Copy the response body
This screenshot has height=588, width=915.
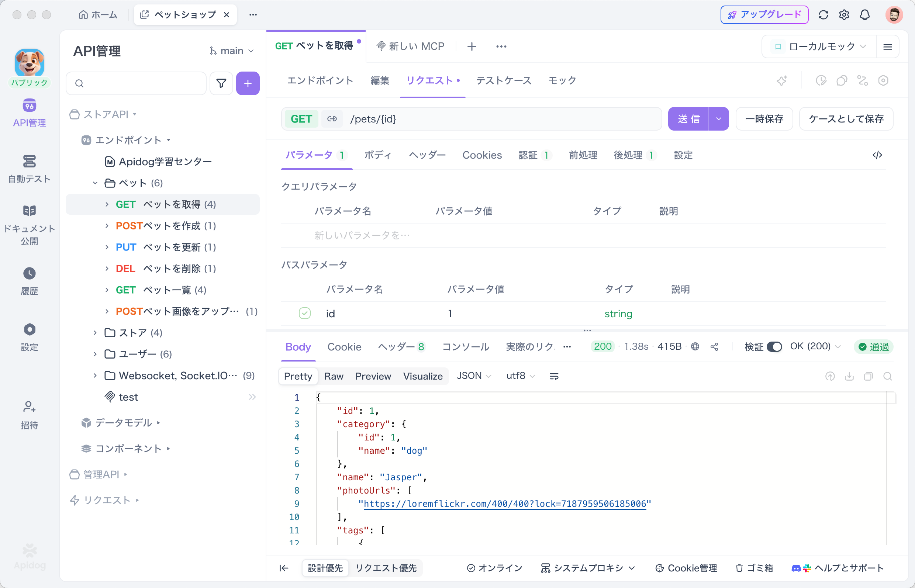click(x=869, y=377)
